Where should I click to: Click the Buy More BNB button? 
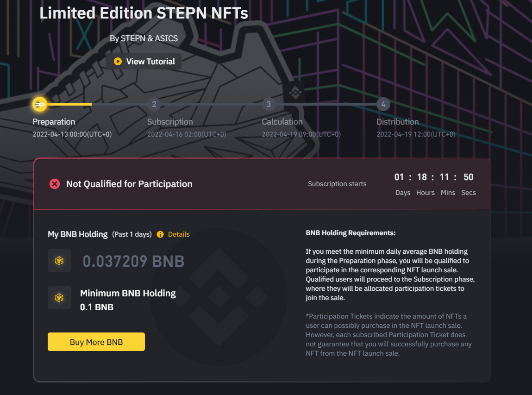[x=96, y=342]
